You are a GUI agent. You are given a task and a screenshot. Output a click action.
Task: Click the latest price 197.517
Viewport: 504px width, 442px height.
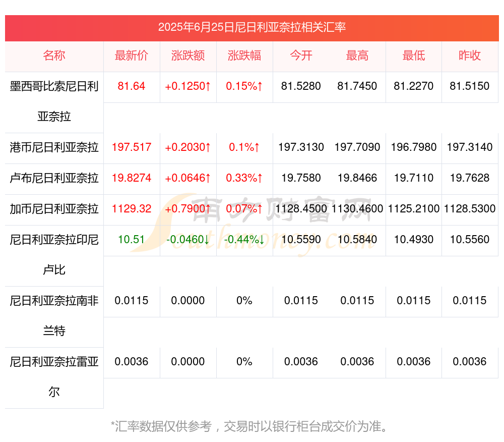pyautogui.click(x=132, y=147)
